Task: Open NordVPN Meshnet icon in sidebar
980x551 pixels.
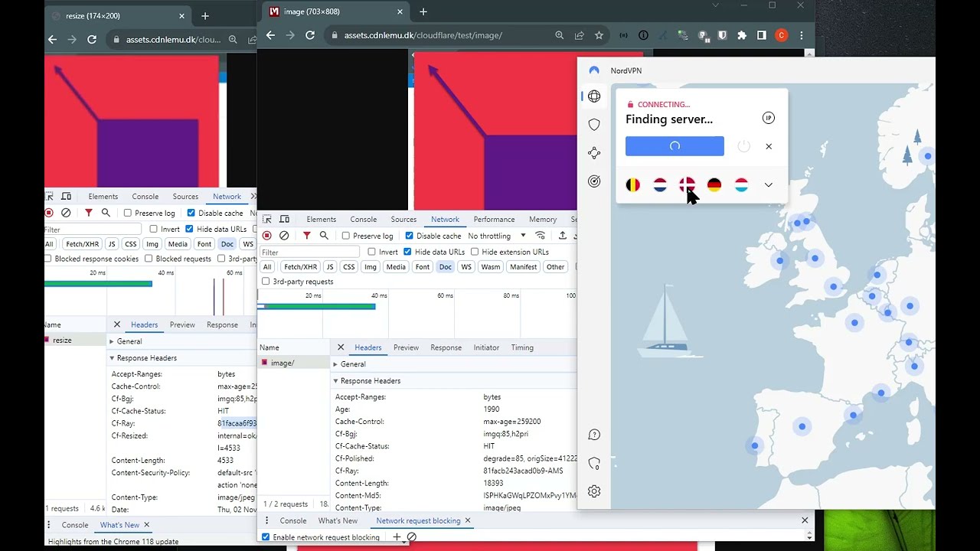Action: 594,153
